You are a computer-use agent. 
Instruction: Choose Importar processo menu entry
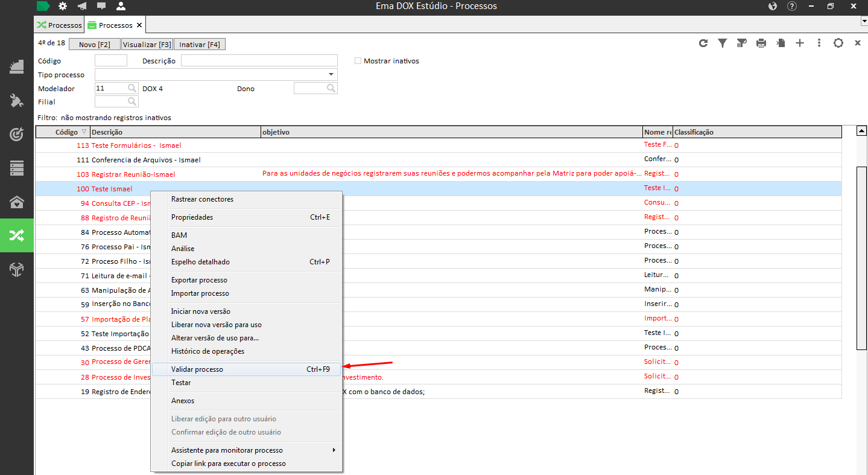pos(247,293)
